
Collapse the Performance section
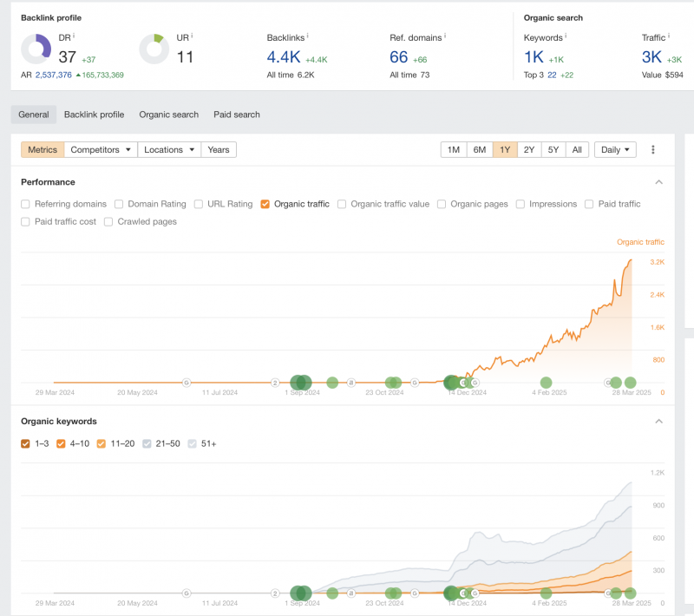658,182
